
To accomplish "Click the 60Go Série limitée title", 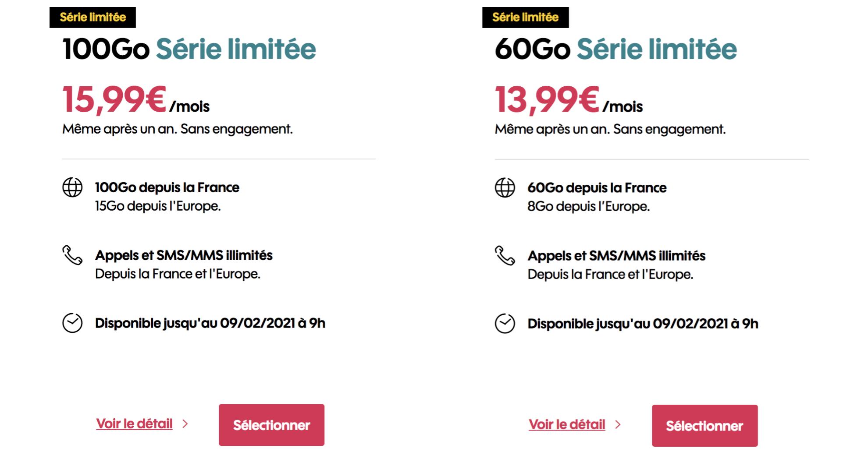I will pos(616,49).
